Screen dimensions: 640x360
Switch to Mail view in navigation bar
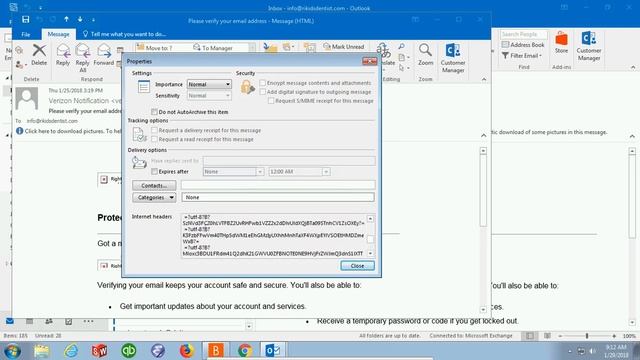[x=10, y=321]
